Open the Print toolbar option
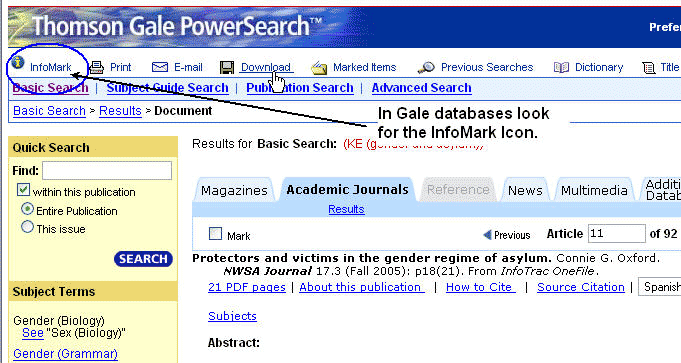This screenshot has width=681, height=363. point(120,67)
